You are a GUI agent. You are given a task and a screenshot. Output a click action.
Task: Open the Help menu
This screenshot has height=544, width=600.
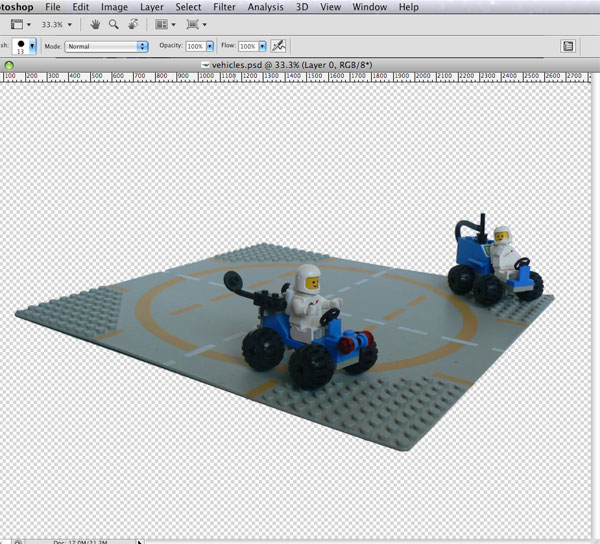408,7
